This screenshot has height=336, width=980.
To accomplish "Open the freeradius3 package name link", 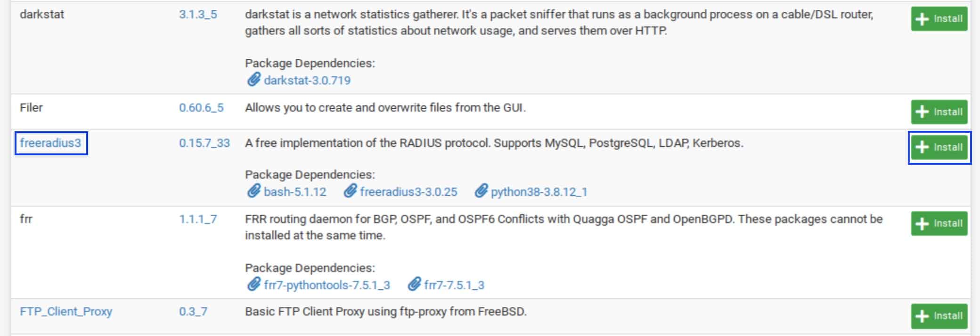I will [51, 143].
